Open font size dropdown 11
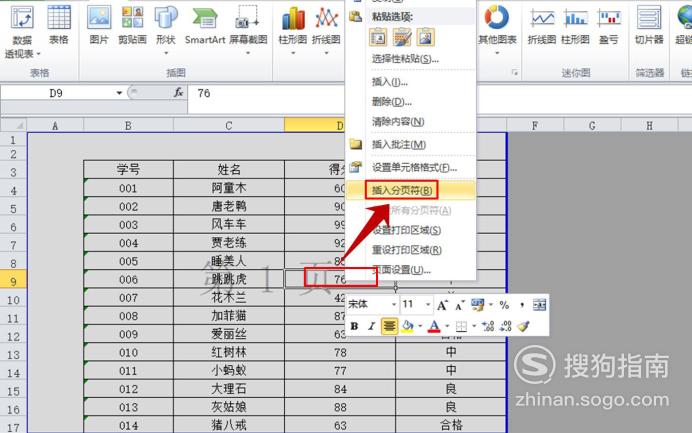 428,305
